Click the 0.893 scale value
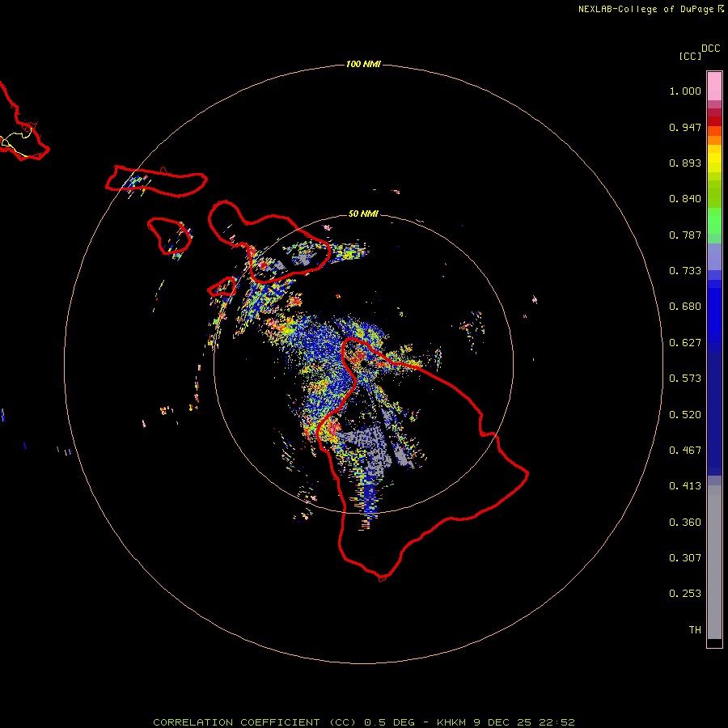728x728 pixels. 685,163
